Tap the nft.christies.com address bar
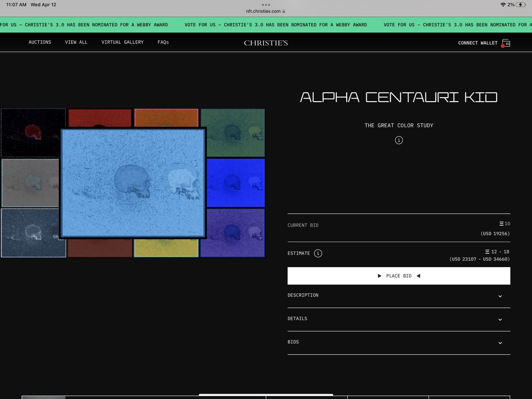 point(266,11)
